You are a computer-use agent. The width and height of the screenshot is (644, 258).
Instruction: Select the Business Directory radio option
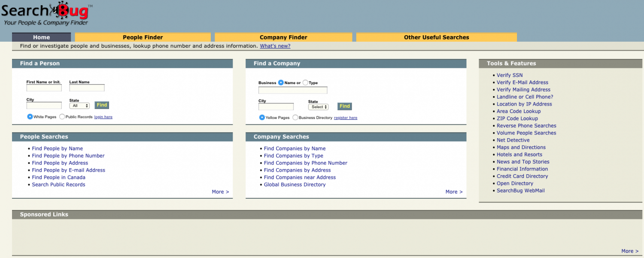[x=295, y=118]
